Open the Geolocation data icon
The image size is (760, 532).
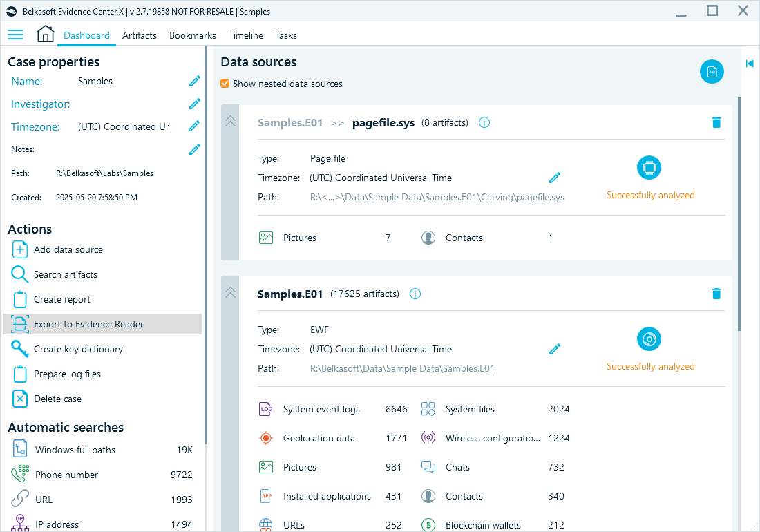[266, 438]
